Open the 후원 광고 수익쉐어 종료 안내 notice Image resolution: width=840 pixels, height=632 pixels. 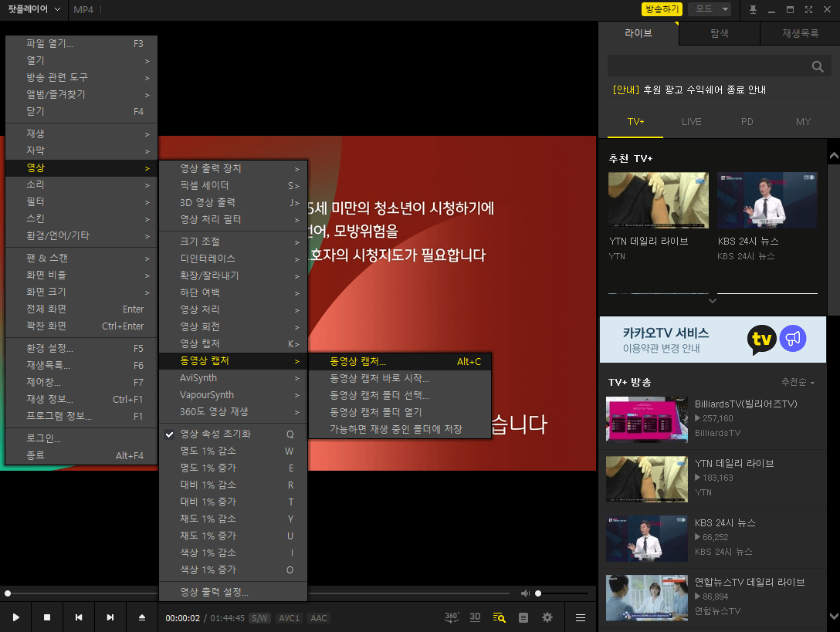pos(689,90)
